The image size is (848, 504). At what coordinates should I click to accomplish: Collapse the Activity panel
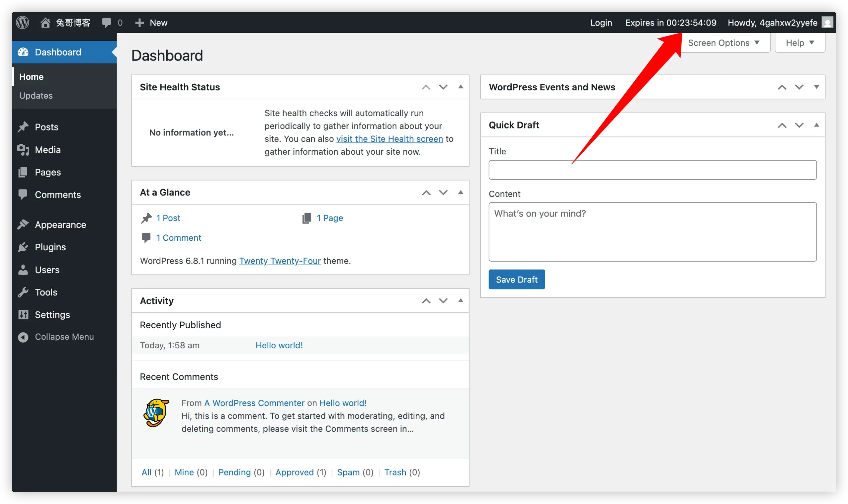point(461,301)
